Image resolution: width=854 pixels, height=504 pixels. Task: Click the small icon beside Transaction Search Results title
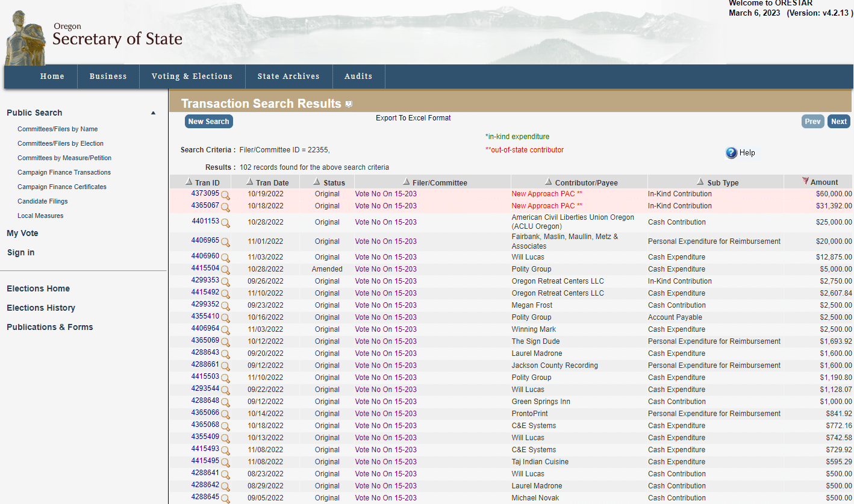click(349, 104)
